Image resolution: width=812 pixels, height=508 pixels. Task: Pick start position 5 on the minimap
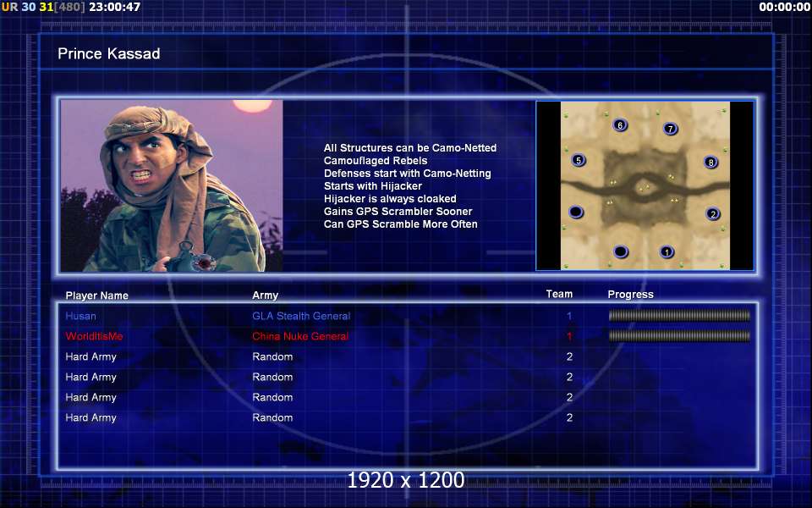[x=579, y=159]
